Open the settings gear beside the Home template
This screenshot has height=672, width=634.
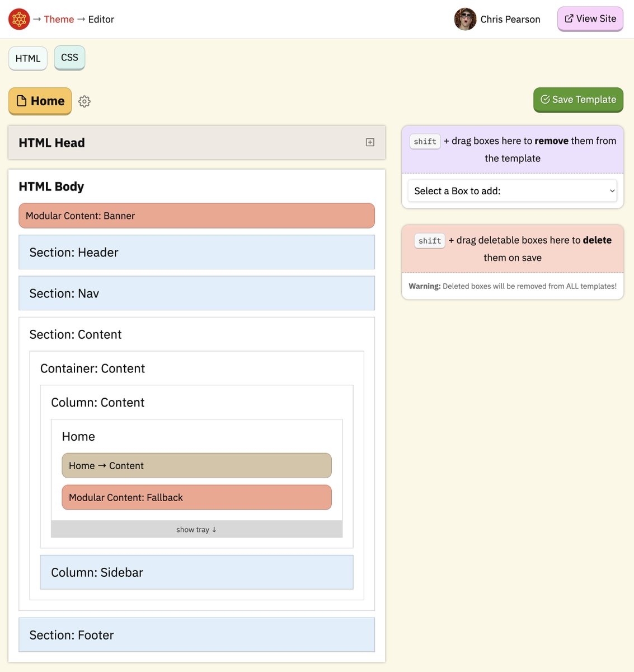pyautogui.click(x=84, y=101)
